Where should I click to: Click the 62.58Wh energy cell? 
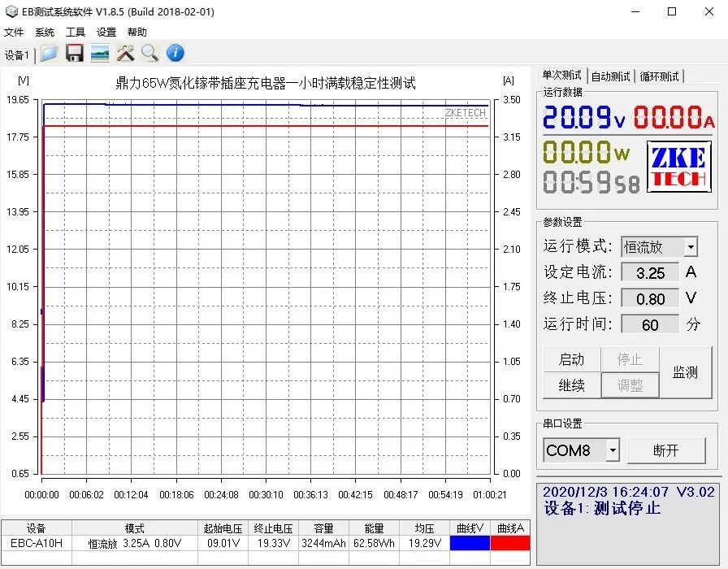pyautogui.click(x=374, y=544)
